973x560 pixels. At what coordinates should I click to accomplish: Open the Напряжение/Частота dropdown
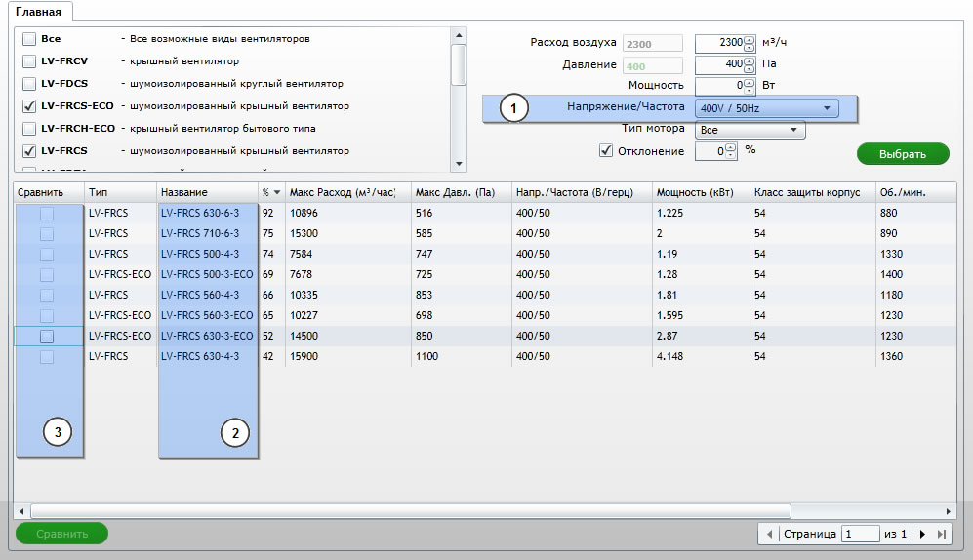(x=766, y=108)
